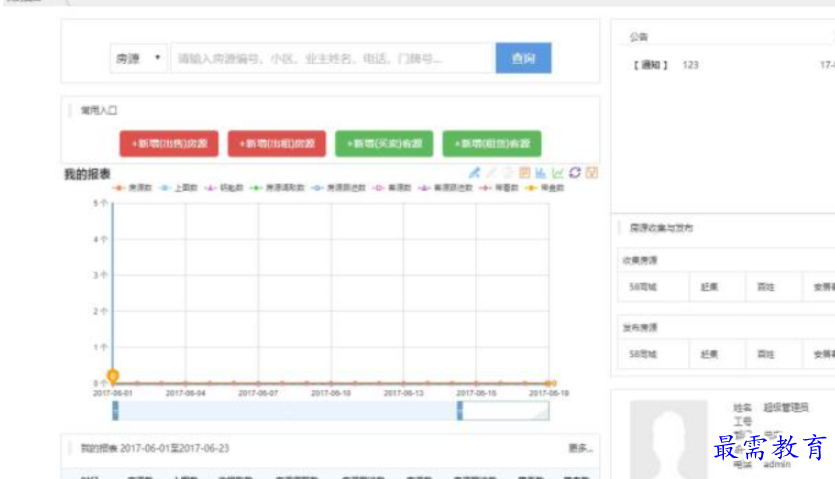Image resolution: width=835 pixels, height=479 pixels.
Task: Click the 我的报表 chart title
Action: tap(87, 174)
